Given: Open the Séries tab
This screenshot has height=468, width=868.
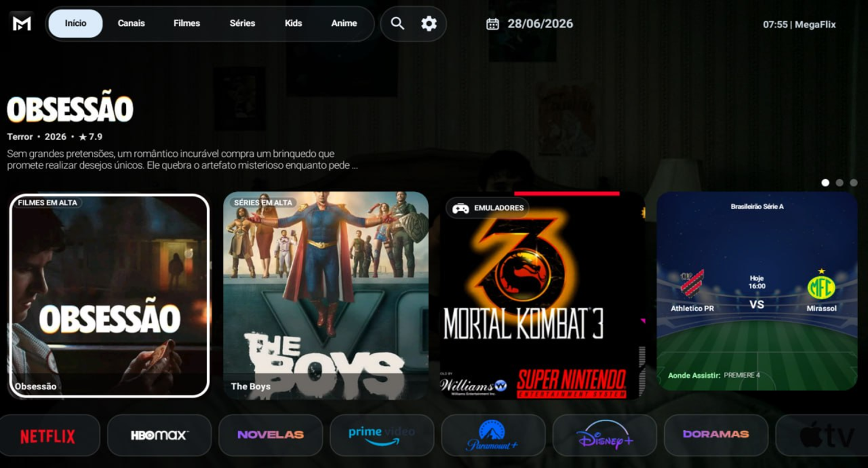Looking at the screenshot, I should point(242,24).
